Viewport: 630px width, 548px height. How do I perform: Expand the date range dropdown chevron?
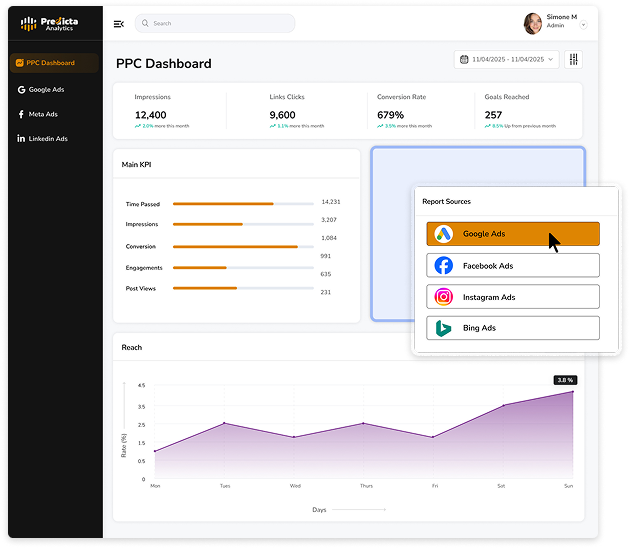tap(551, 60)
